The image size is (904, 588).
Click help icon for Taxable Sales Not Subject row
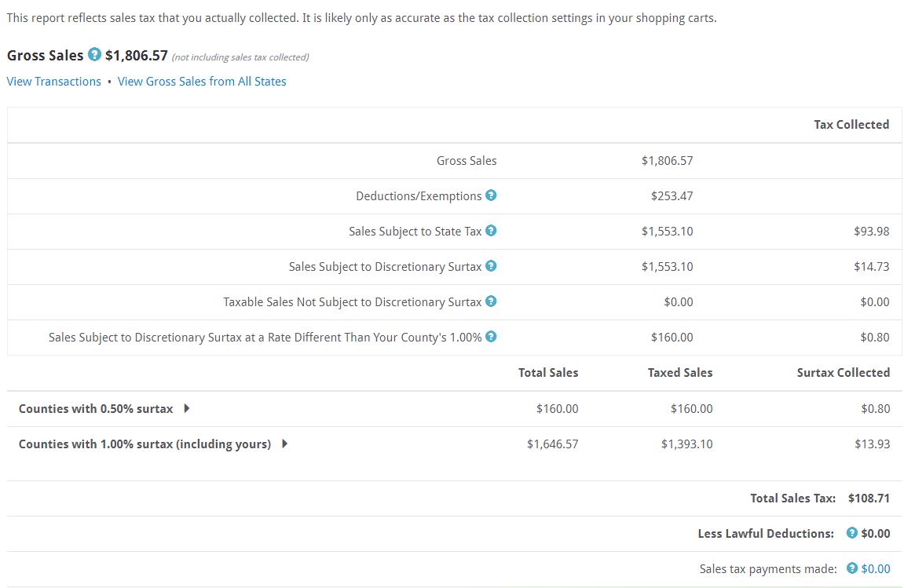tap(491, 301)
